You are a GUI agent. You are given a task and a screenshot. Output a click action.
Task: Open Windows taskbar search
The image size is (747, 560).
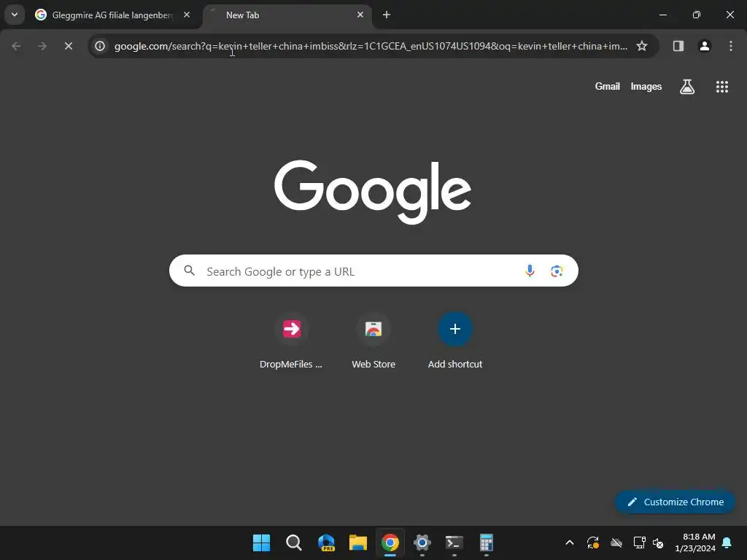coord(293,542)
